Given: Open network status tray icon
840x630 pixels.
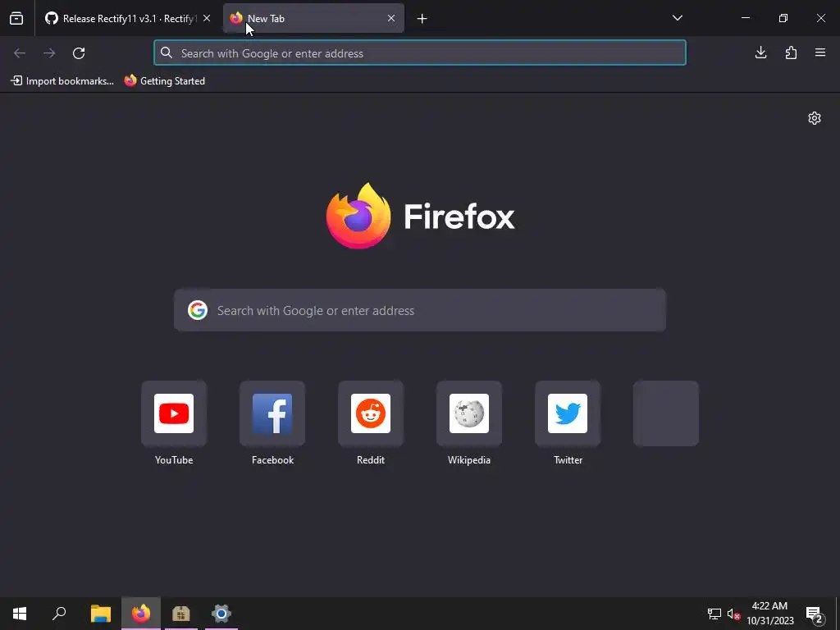Looking at the screenshot, I should click(714, 614).
